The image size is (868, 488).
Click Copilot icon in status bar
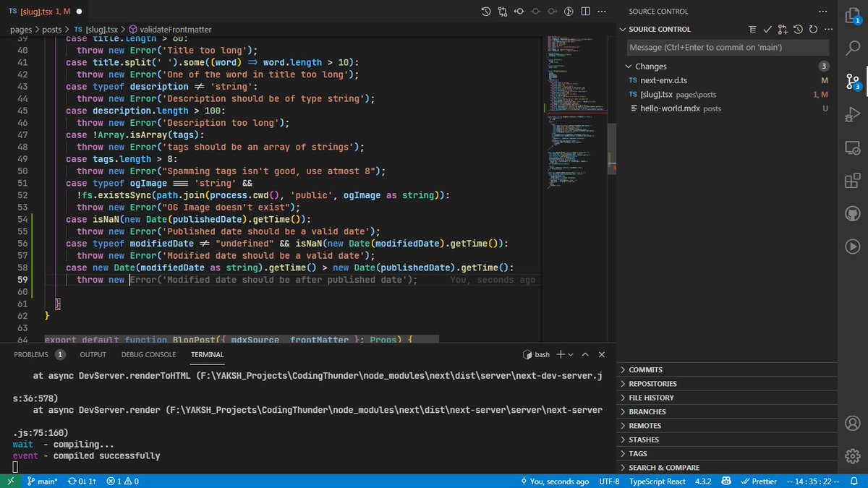click(725, 481)
